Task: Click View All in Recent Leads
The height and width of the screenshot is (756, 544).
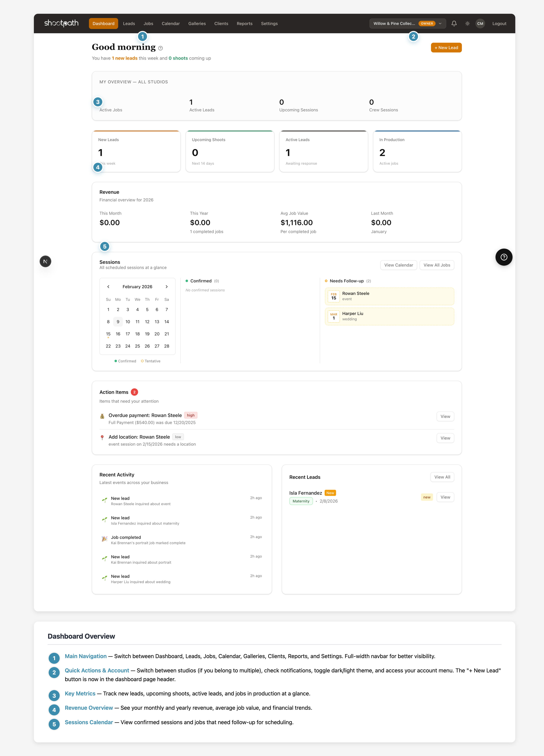Action: point(442,477)
